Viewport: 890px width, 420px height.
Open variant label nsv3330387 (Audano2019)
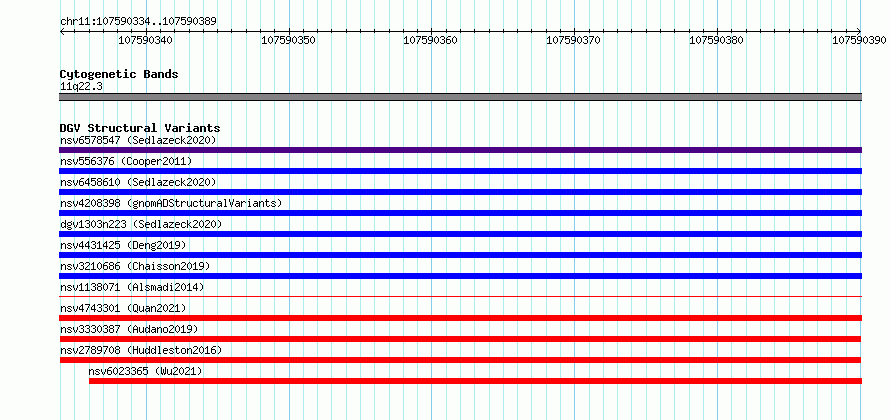pos(129,329)
